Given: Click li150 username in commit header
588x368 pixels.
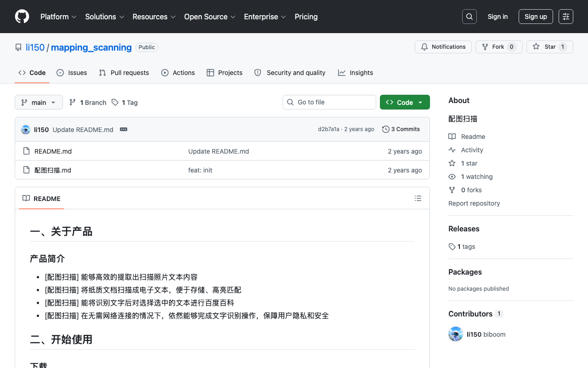Looking at the screenshot, I should (x=41, y=130).
